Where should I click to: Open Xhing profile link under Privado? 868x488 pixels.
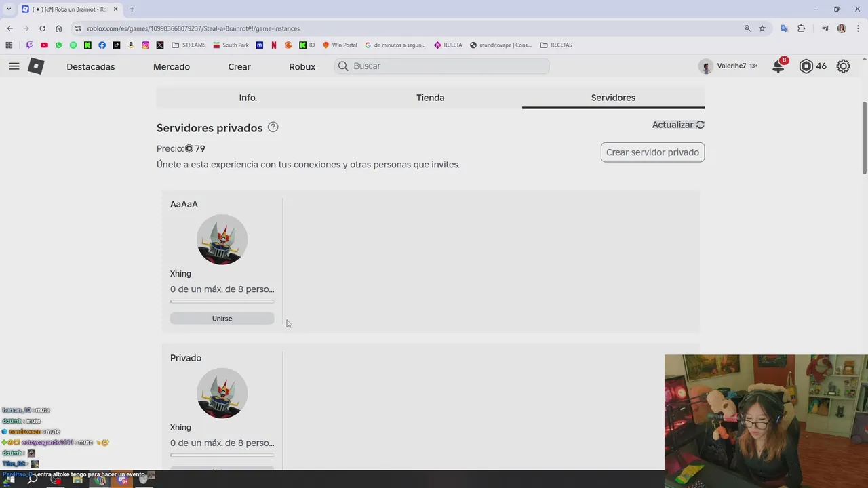click(x=180, y=428)
